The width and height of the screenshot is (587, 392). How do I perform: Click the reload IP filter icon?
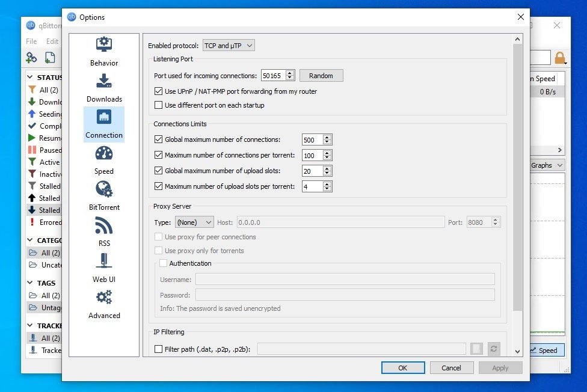pos(494,349)
